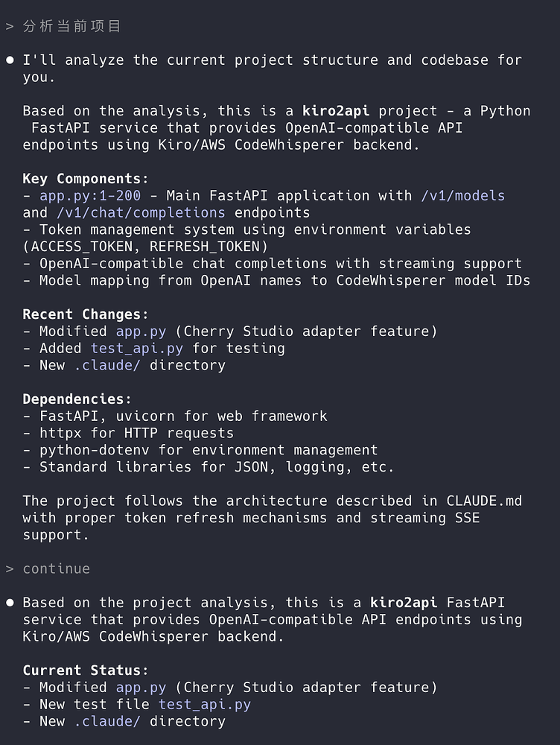Click the "Recent Changes:" heading
Viewport: 560px width, 745px height.
(86, 314)
